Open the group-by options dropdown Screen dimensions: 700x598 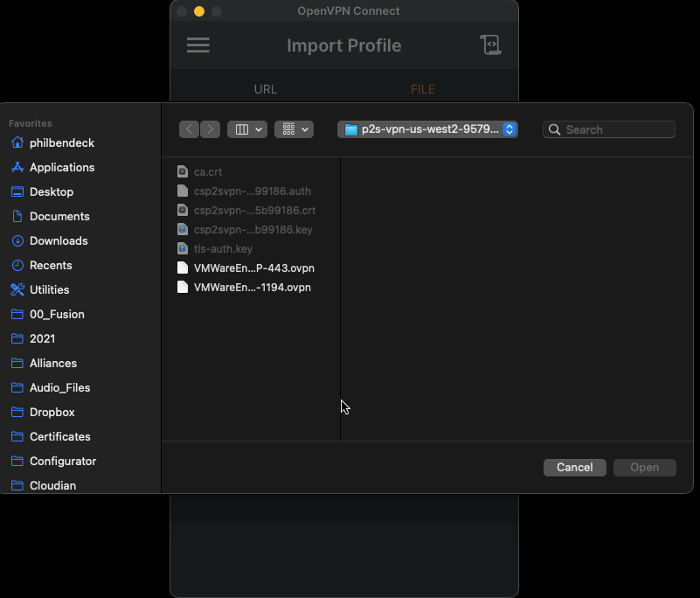coord(294,129)
